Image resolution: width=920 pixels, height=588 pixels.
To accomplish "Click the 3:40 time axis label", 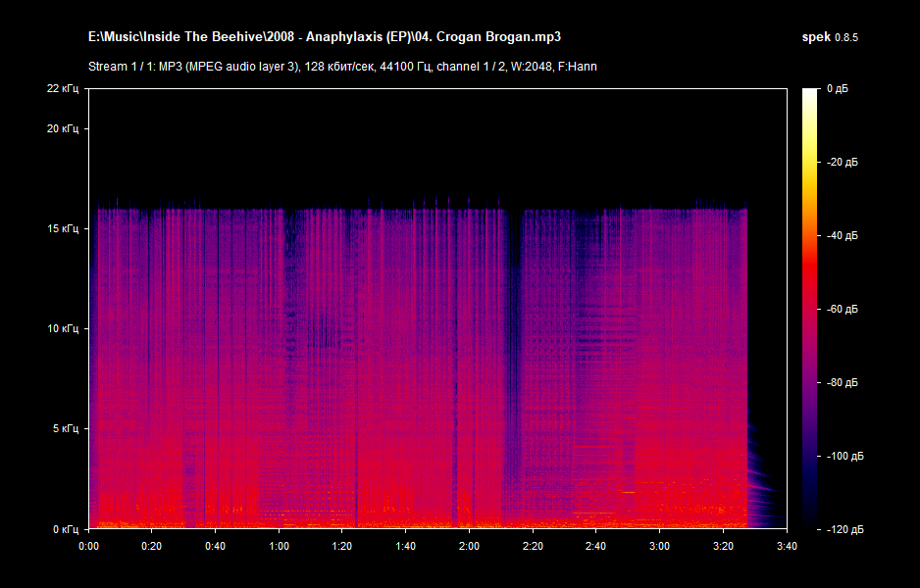I will (786, 545).
